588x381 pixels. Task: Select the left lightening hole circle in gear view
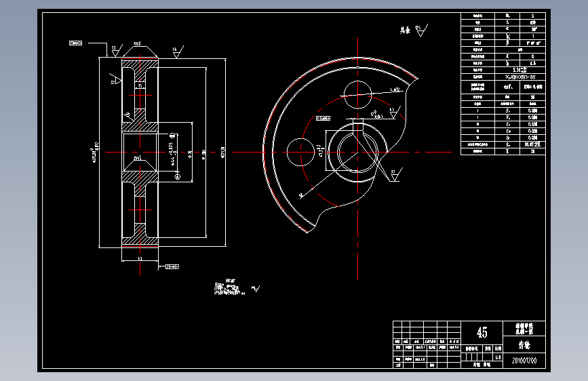300,152
